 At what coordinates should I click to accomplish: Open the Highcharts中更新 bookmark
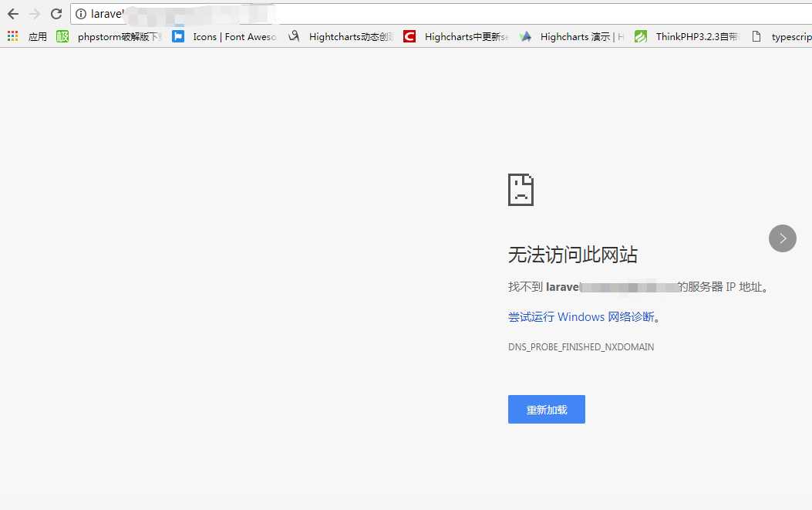[463, 36]
